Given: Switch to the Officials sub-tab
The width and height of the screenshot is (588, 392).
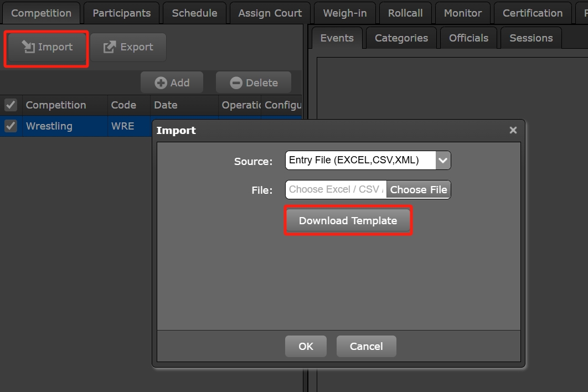Looking at the screenshot, I should click(x=468, y=38).
